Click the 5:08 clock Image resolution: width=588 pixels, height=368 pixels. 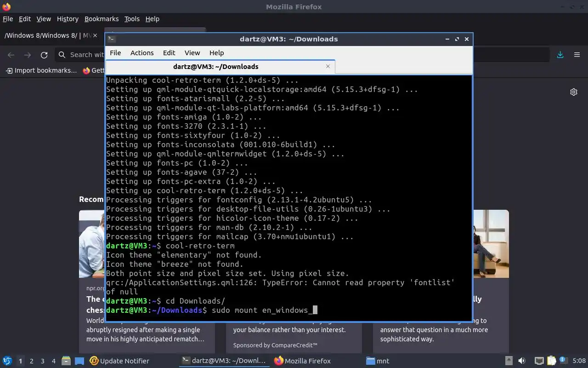(x=579, y=361)
